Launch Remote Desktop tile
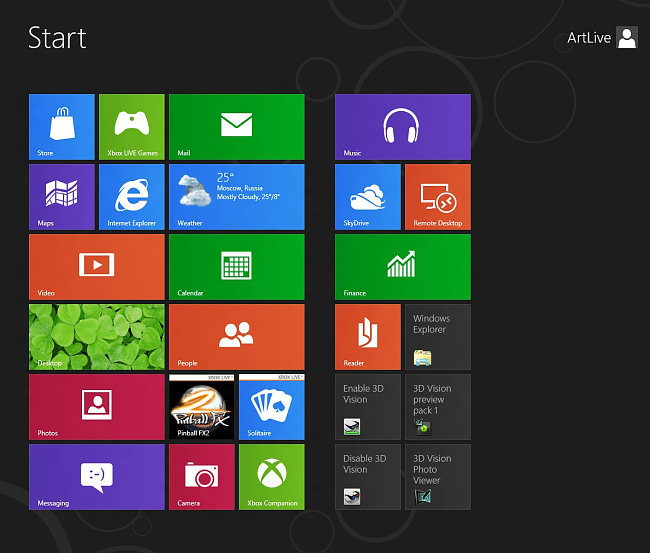This screenshot has width=650, height=553. pyautogui.click(x=438, y=197)
